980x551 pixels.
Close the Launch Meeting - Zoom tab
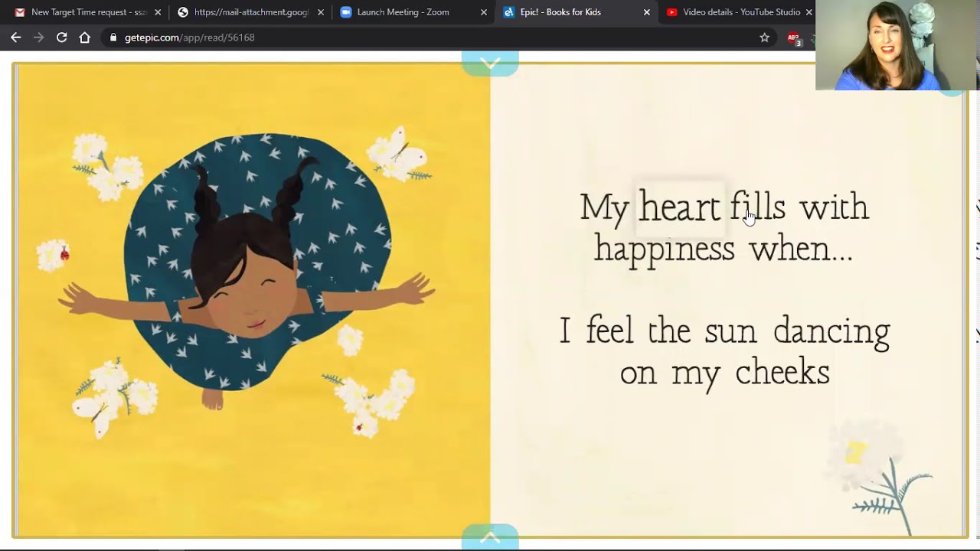[x=484, y=12]
